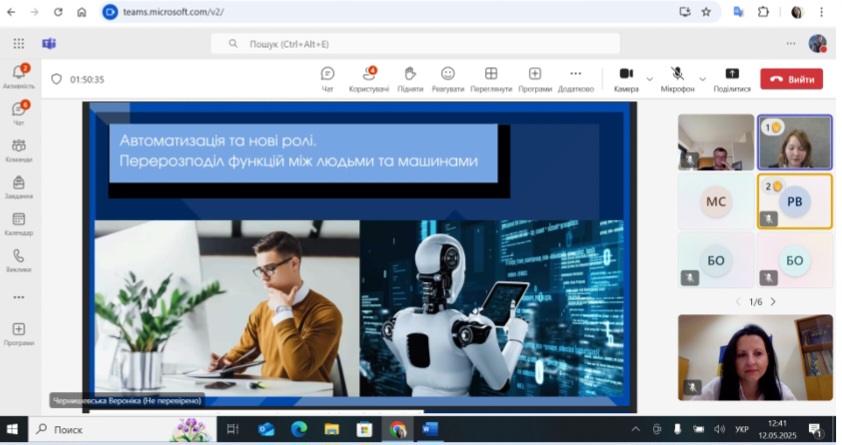Expand the camera options dropdown arrow
Viewport: 842px width, 445px height.
(x=649, y=78)
